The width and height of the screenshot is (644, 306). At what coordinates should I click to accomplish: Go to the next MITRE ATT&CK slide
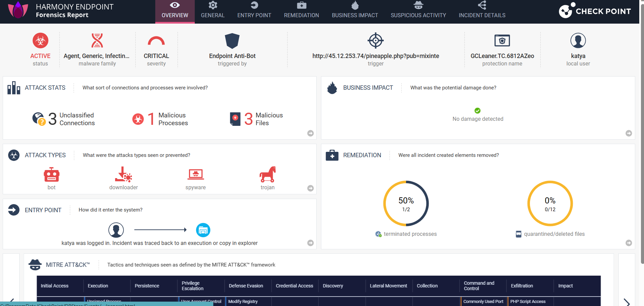pyautogui.click(x=627, y=302)
